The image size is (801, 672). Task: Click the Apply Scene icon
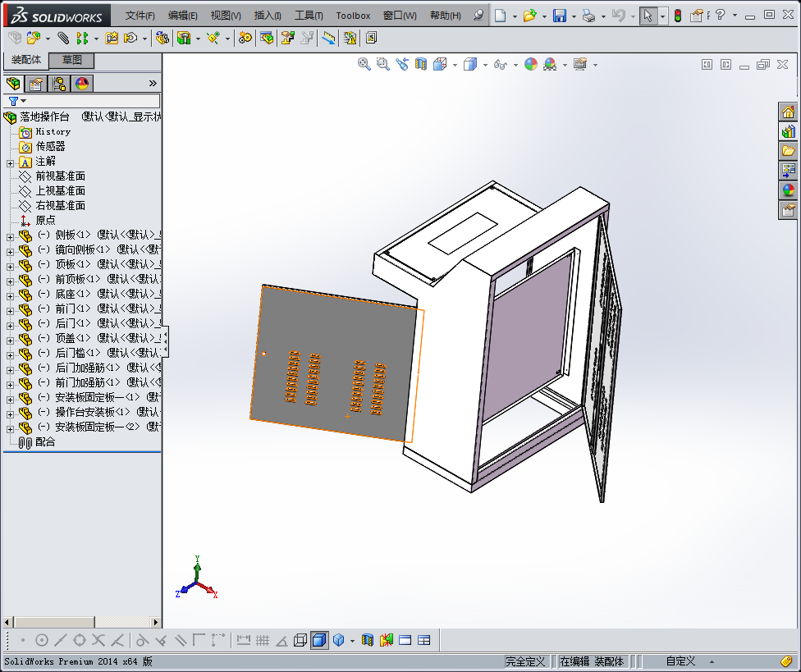coord(550,64)
